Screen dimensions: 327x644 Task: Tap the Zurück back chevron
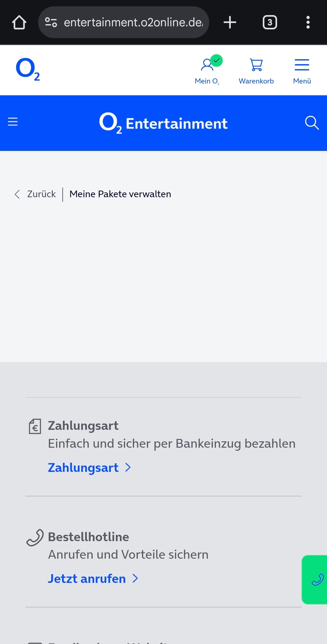point(17,194)
